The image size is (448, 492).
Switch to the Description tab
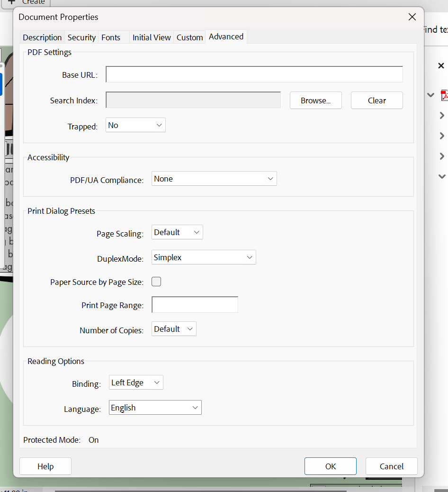[x=42, y=37]
